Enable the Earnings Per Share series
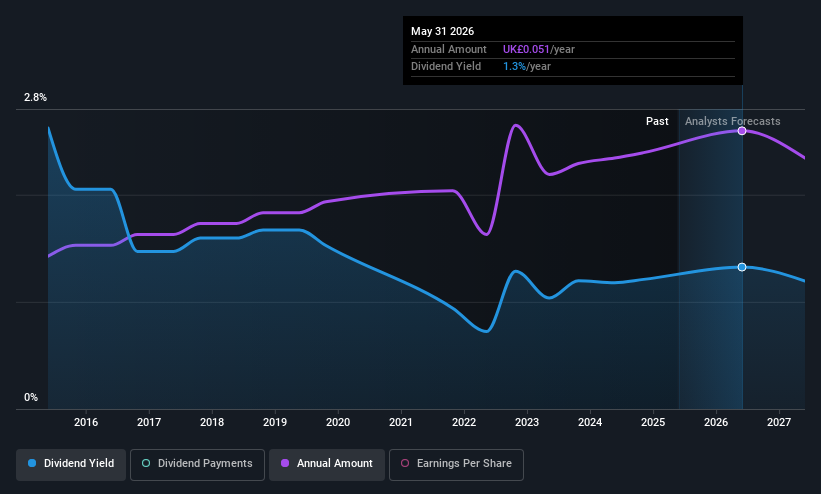 tap(456, 465)
